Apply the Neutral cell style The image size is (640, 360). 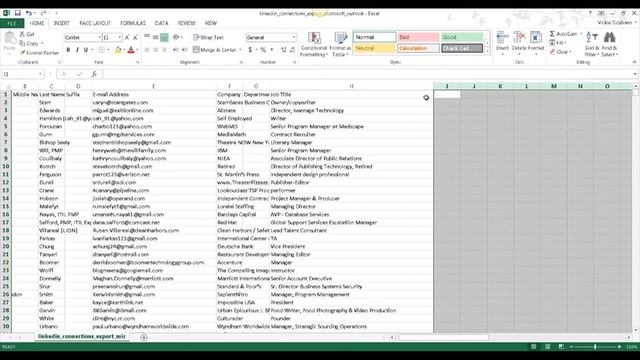[374, 48]
